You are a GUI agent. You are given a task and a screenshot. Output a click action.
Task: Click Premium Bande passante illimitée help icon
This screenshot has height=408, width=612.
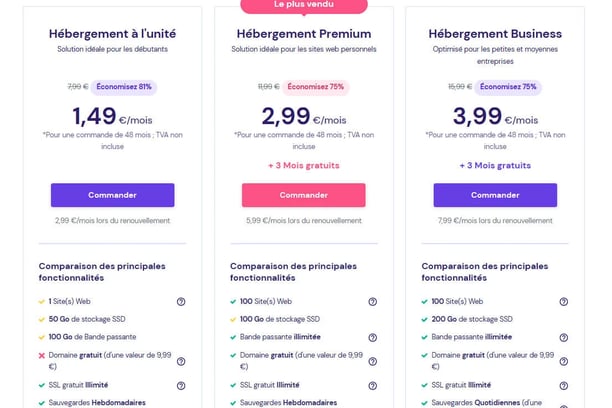[x=372, y=337]
